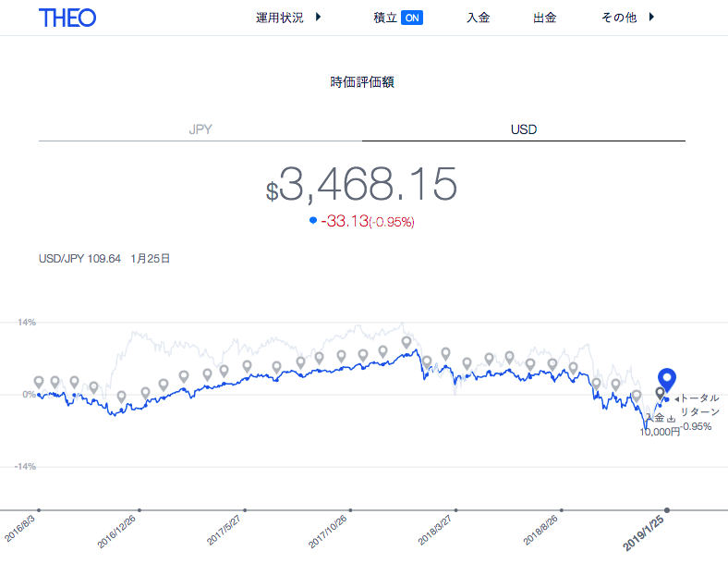Open the 入金 deposit page
The image size is (728, 563).
pyautogui.click(x=479, y=18)
